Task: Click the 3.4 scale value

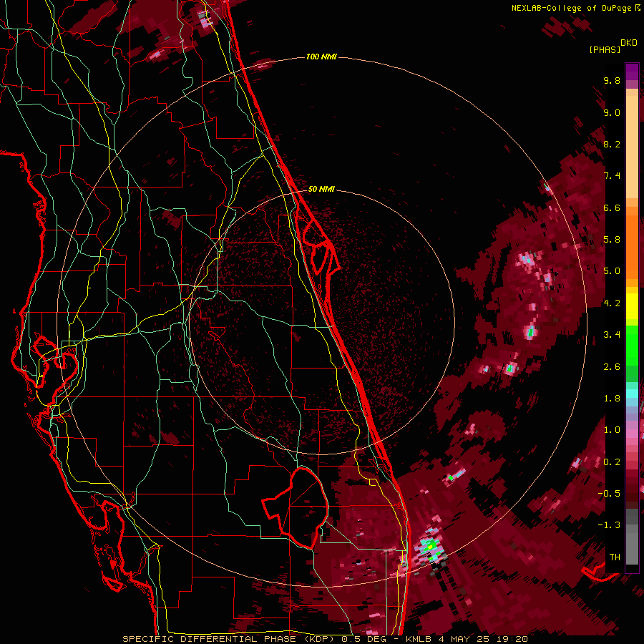Action: [x=612, y=335]
